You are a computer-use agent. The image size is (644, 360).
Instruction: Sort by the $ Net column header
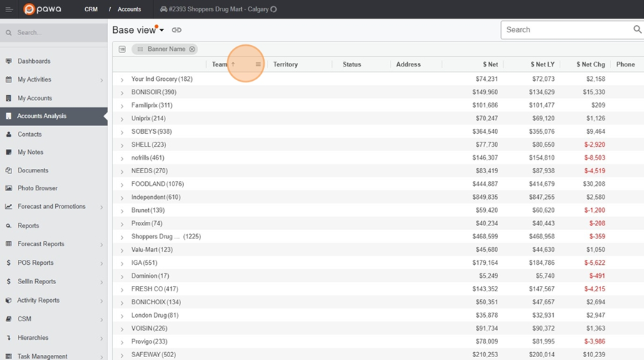tap(490, 64)
